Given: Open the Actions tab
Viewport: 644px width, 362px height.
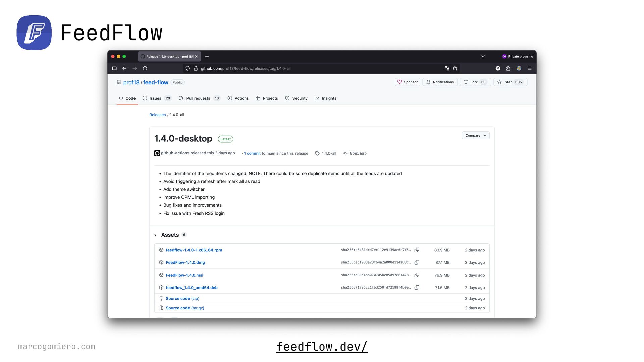Looking at the screenshot, I should click(238, 98).
